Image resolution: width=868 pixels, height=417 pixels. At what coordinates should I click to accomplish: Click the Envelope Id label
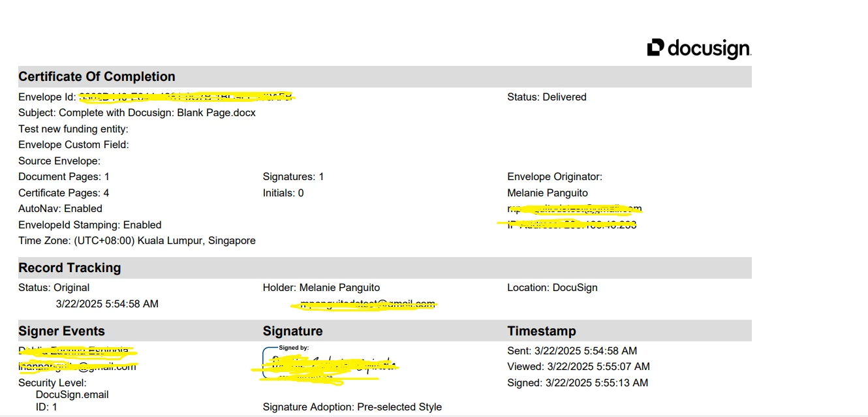(x=48, y=97)
